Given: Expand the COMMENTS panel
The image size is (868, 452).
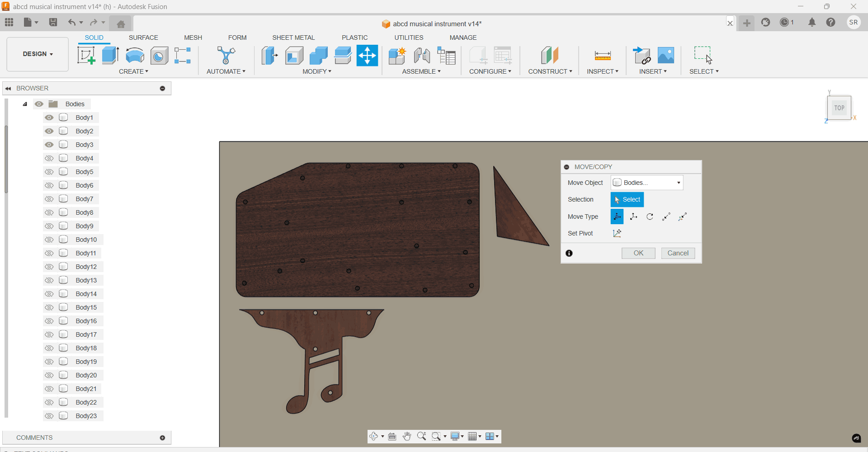Looking at the screenshot, I should pyautogui.click(x=162, y=438).
